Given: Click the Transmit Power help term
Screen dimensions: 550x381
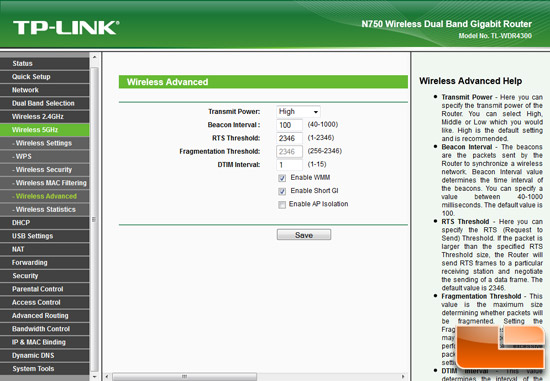Looking at the screenshot, I should tap(467, 97).
